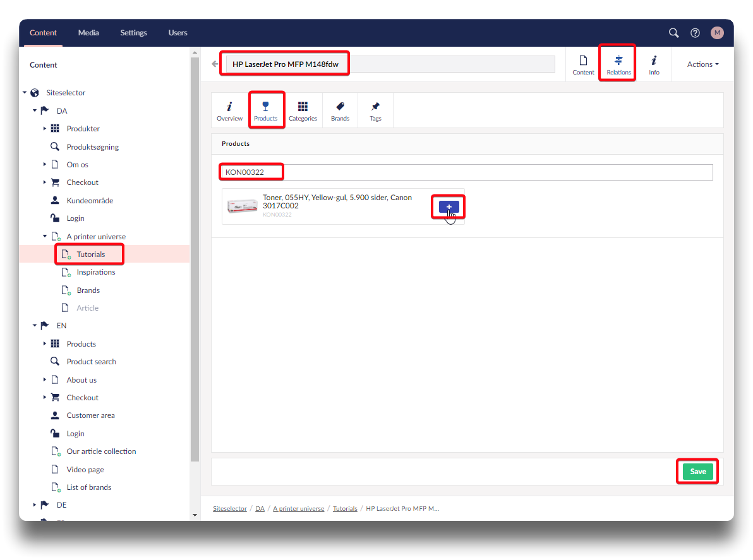
Task: Switch to the Content app view
Action: coord(583,65)
